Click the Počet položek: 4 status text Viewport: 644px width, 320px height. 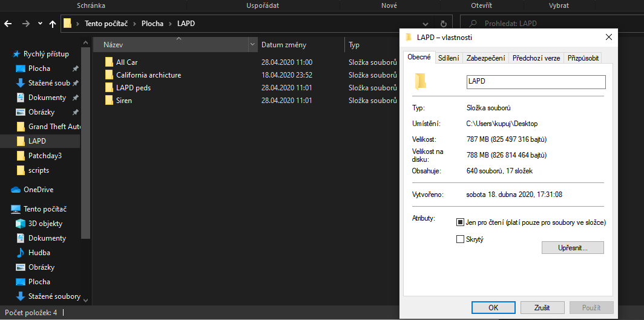31,313
